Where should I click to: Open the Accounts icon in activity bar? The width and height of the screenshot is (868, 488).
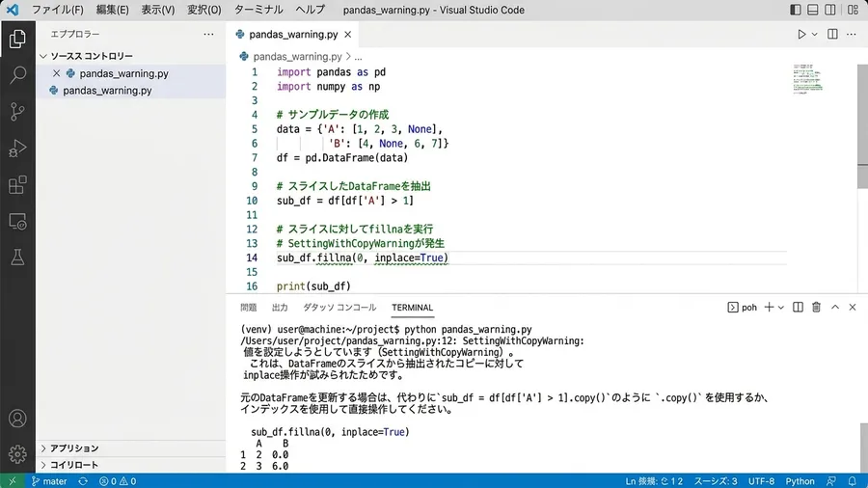[17, 419]
